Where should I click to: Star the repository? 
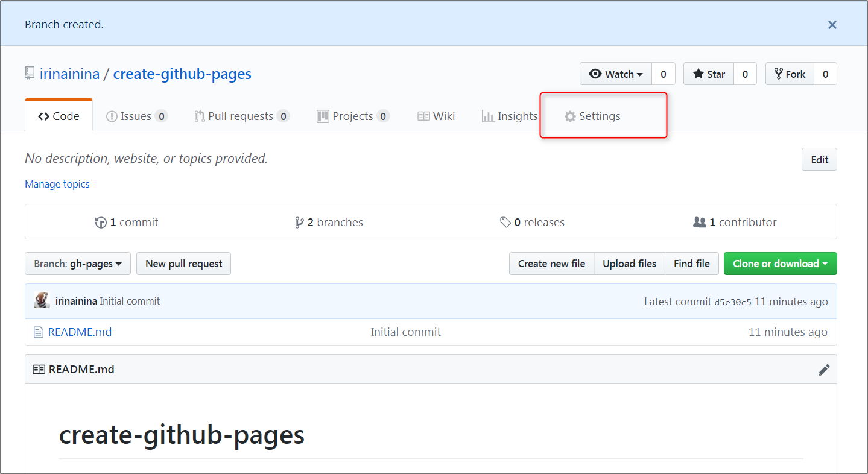[x=709, y=74]
